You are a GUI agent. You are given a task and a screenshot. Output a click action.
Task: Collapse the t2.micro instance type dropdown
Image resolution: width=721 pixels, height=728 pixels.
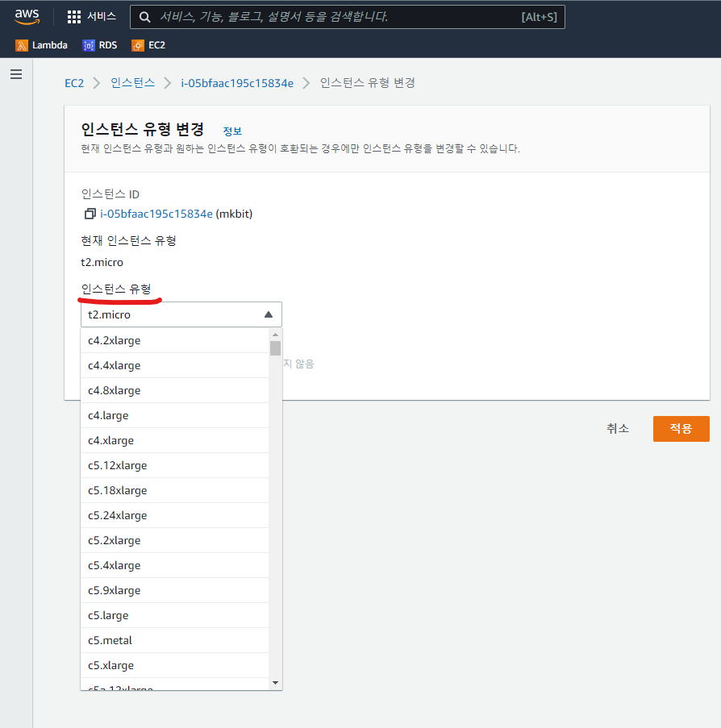point(181,314)
